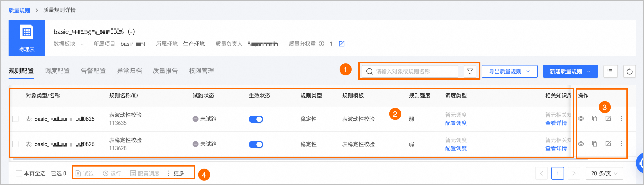
Task: Open 新建质量规则 dropdown
Action: (x=570, y=71)
